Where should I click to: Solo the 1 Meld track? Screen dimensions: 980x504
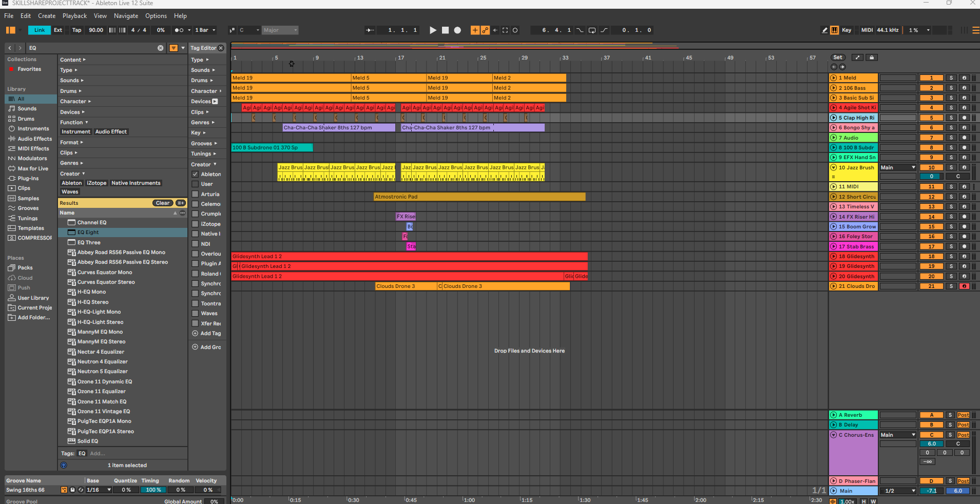tap(951, 78)
